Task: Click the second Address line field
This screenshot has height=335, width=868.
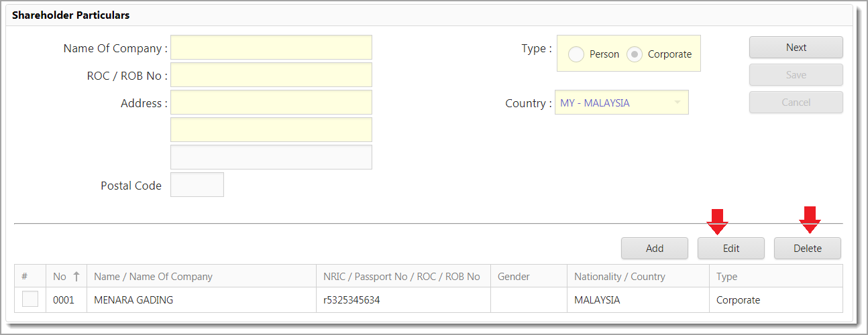Action: coord(271,130)
